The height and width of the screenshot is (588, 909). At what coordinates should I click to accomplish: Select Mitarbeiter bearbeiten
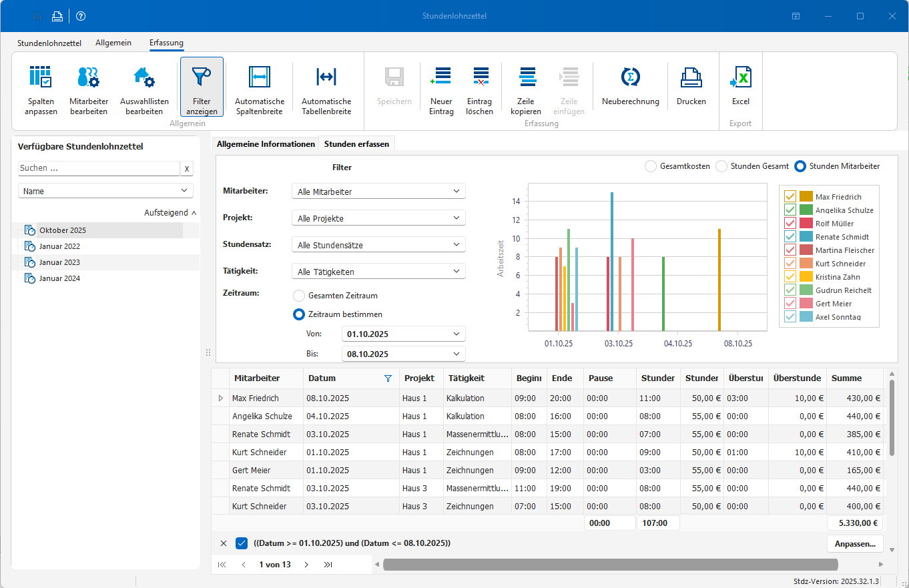89,87
